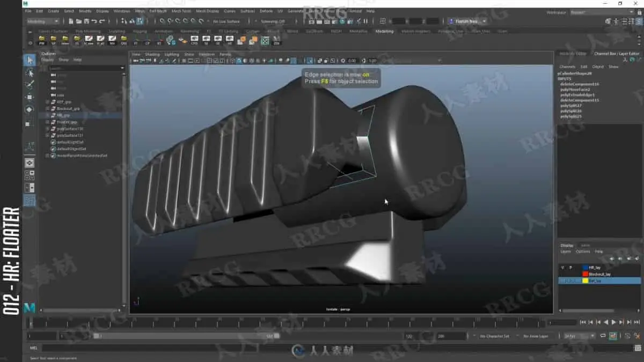Go to end of playback range

636,322
